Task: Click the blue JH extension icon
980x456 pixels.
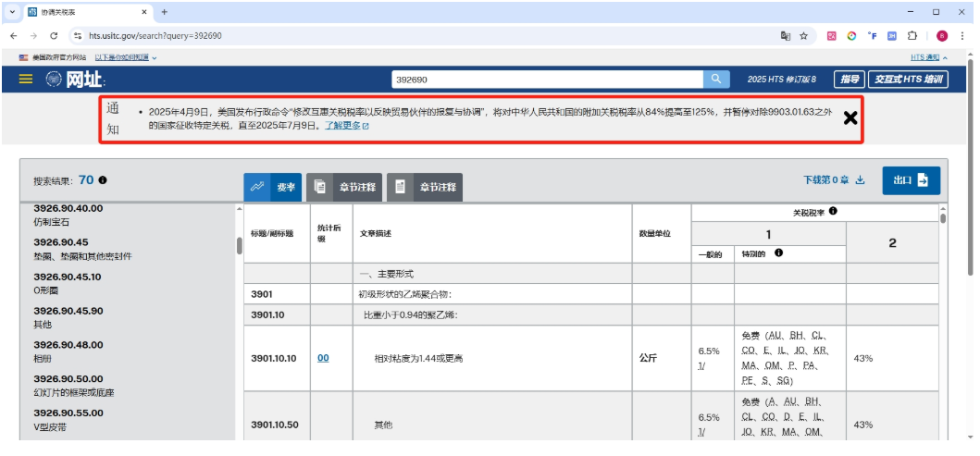Action: click(892, 36)
